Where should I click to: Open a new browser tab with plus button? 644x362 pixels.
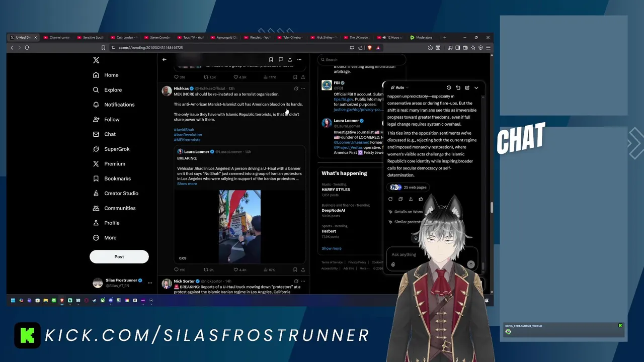(445, 37)
